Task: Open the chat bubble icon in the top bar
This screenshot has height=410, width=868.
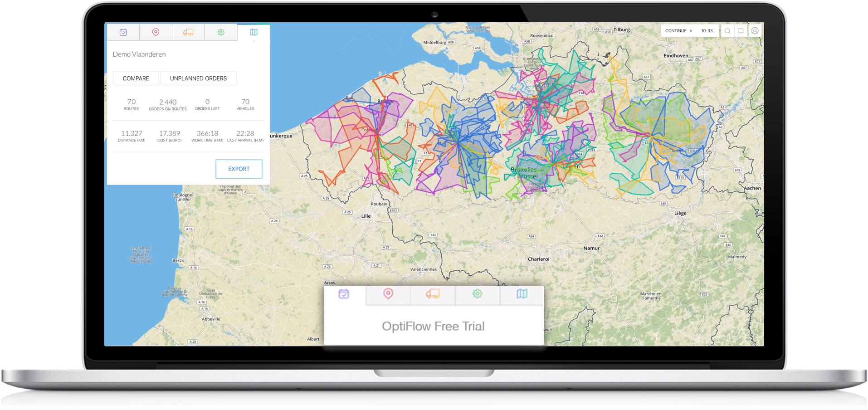Action: click(741, 31)
